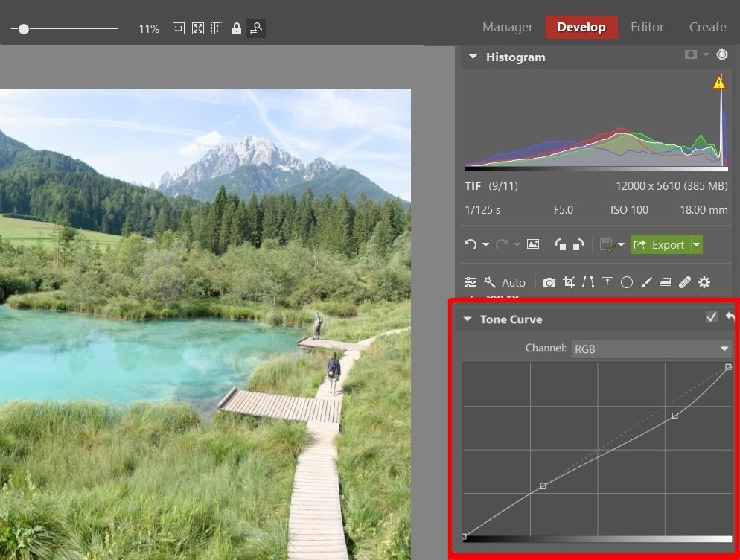Viewport: 740px width, 560px height.
Task: Switch to the Manager module
Action: pyautogui.click(x=507, y=27)
